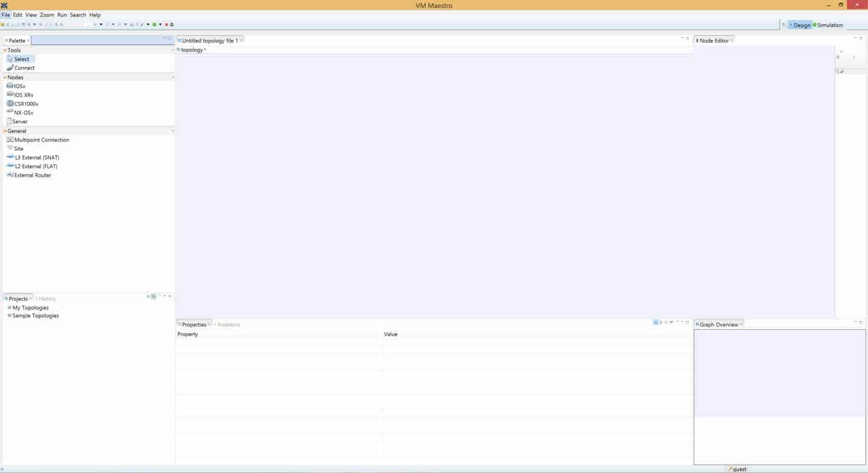Screen dimensions: 868x473
Task: Open the View menu
Action: pos(31,15)
